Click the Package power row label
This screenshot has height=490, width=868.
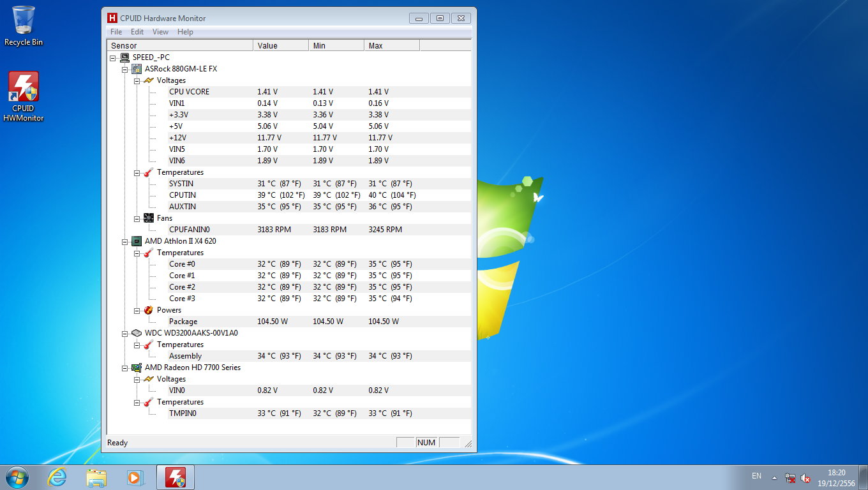[x=183, y=322]
